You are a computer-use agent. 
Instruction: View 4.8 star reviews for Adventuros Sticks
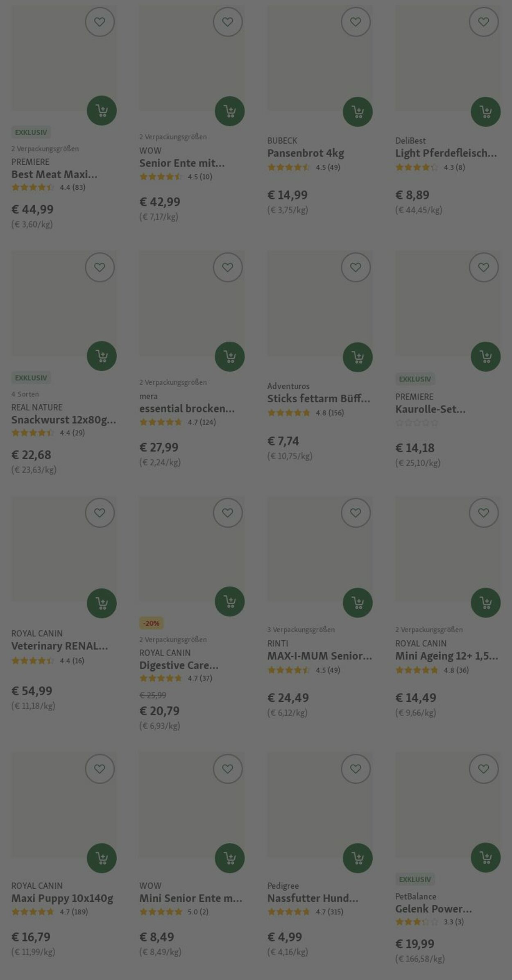306,413
